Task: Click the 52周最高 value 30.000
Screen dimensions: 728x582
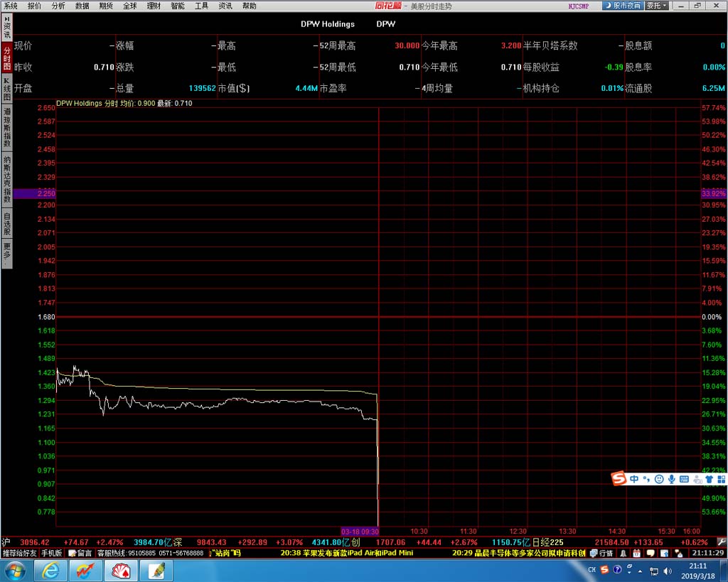Action: 407,45
